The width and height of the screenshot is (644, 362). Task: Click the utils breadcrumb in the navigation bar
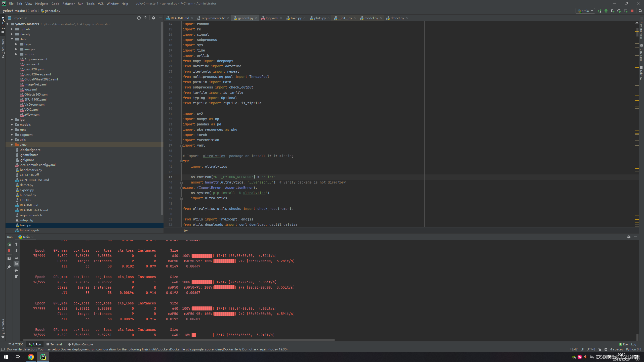[x=34, y=11]
